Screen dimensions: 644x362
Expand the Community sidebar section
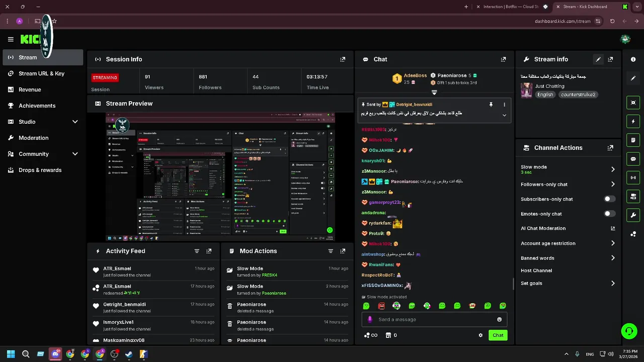click(75, 154)
